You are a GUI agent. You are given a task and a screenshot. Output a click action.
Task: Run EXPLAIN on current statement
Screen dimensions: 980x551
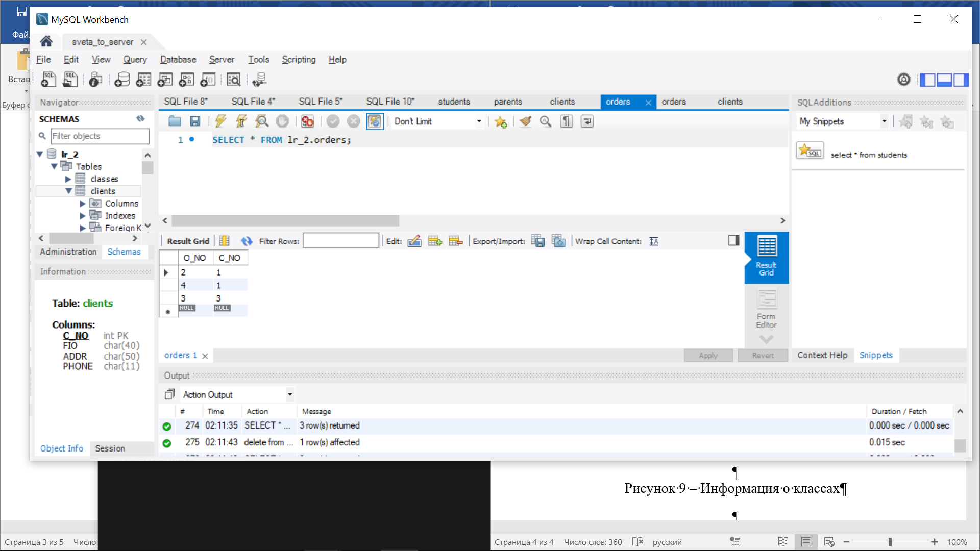point(262,121)
